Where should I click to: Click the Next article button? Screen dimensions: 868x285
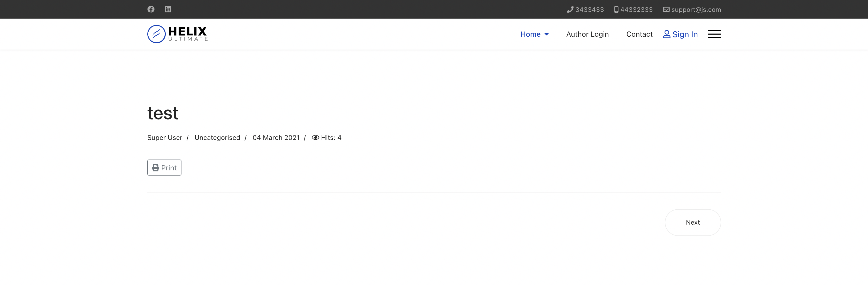point(693,222)
